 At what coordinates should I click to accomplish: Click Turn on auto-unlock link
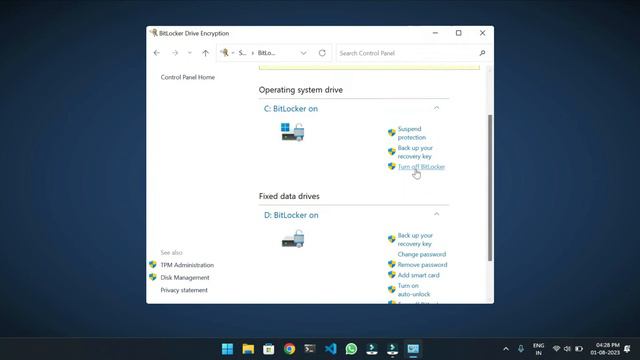(414, 290)
